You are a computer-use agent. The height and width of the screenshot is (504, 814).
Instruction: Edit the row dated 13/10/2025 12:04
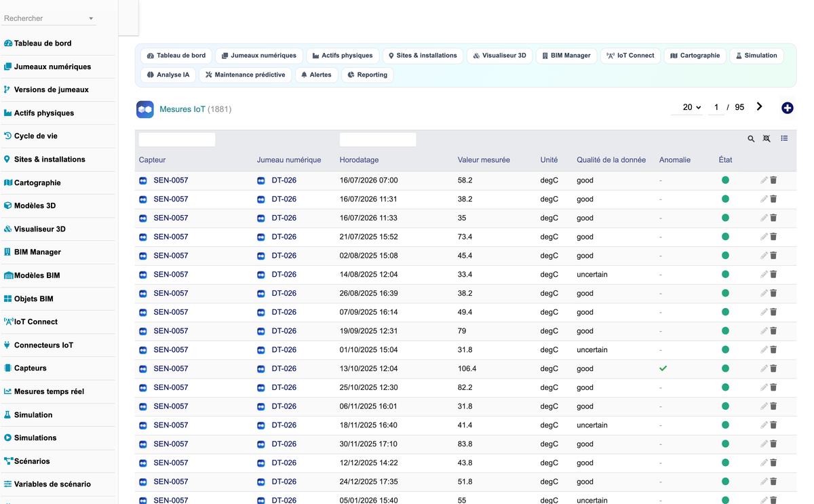click(x=764, y=368)
